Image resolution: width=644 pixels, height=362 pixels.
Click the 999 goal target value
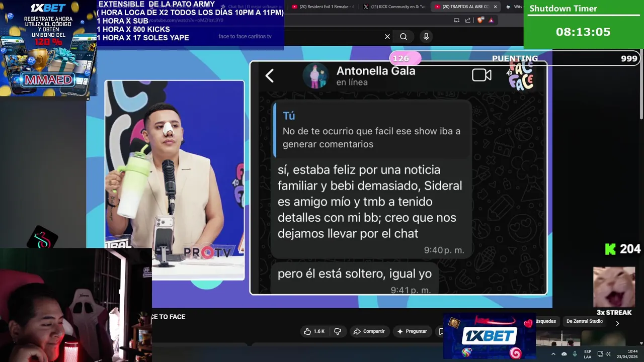[x=629, y=58]
